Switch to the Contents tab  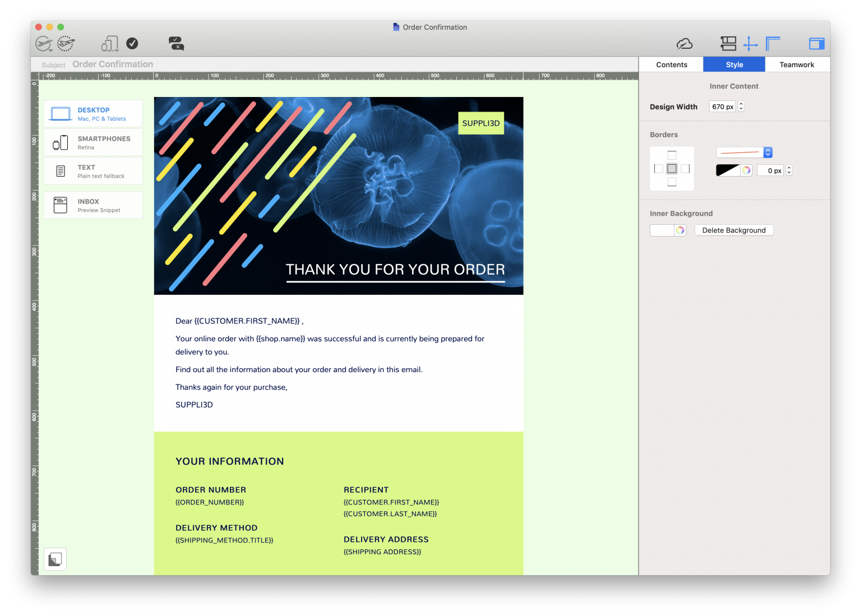pos(671,64)
